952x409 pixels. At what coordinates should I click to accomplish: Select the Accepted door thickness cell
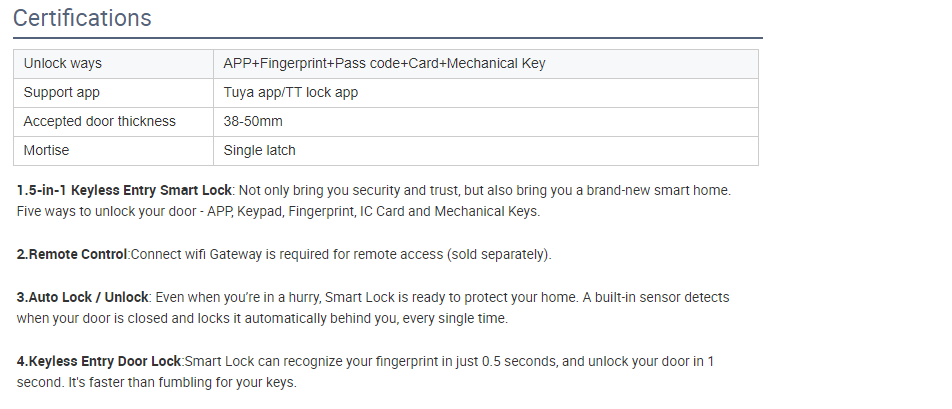(114, 122)
